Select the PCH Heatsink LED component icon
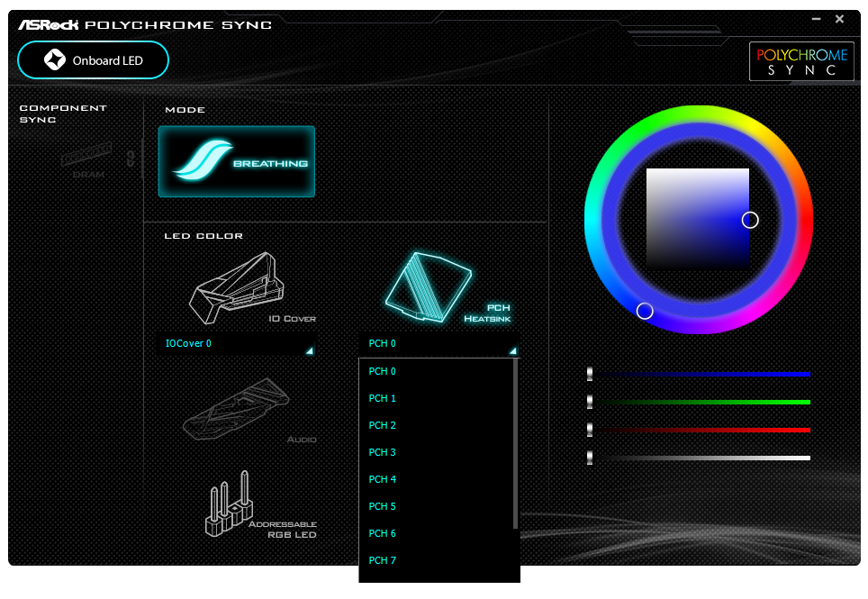 429,286
